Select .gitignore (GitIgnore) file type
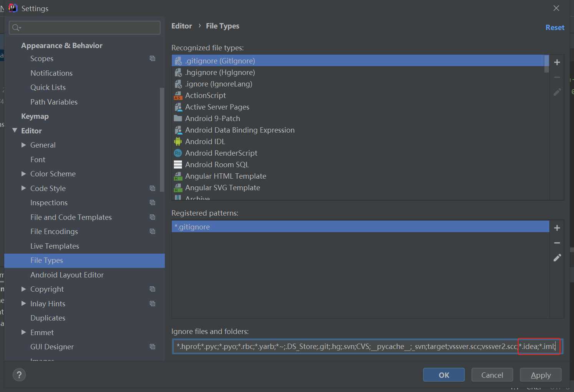The image size is (574, 392). click(358, 61)
